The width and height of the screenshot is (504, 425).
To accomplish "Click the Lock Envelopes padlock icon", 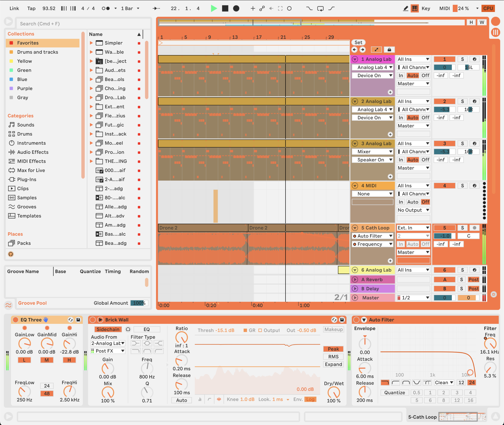I will point(389,50).
